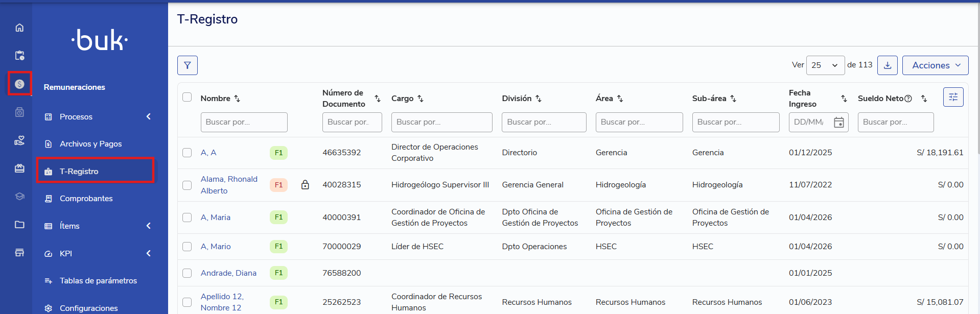Screen dimensions: 980x314
Task: Open the rows-per-page 25 dropdown
Action: (825, 65)
